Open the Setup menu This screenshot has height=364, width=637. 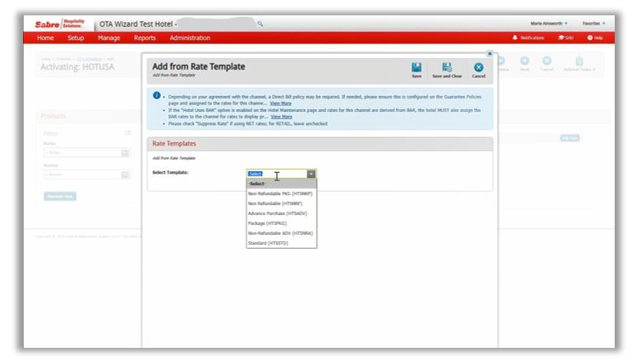click(x=75, y=38)
